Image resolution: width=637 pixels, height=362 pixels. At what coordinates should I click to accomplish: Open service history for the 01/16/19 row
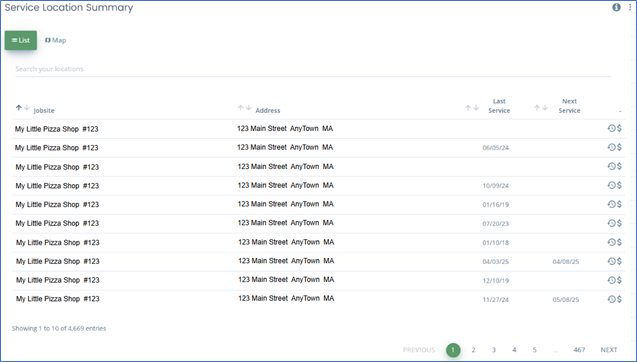[611, 204]
